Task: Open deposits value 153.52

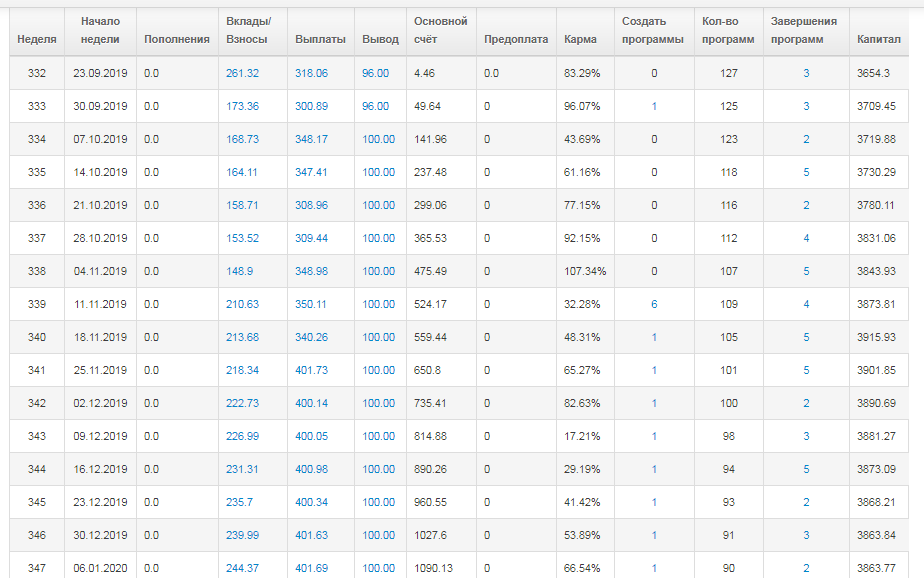Action: tap(242, 238)
